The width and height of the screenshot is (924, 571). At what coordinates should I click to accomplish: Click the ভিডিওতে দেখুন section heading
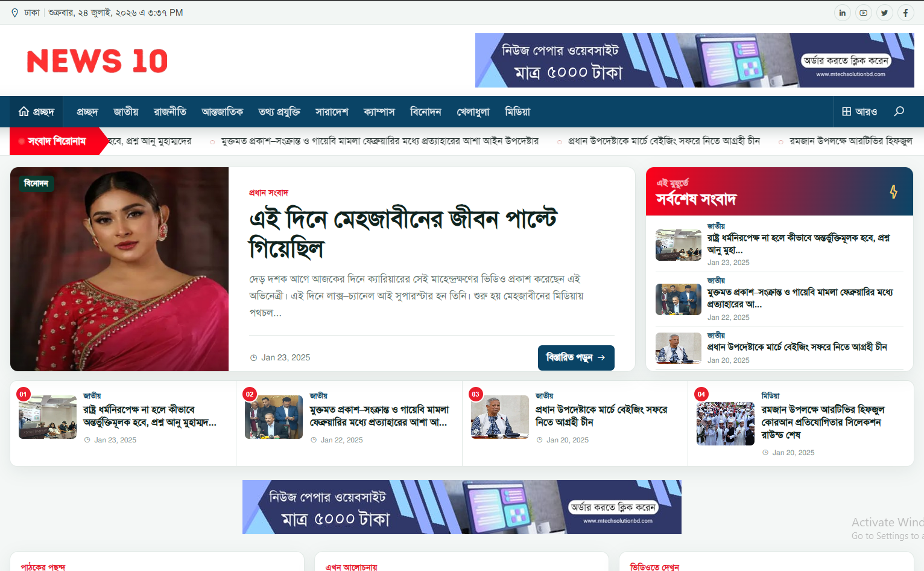click(655, 567)
